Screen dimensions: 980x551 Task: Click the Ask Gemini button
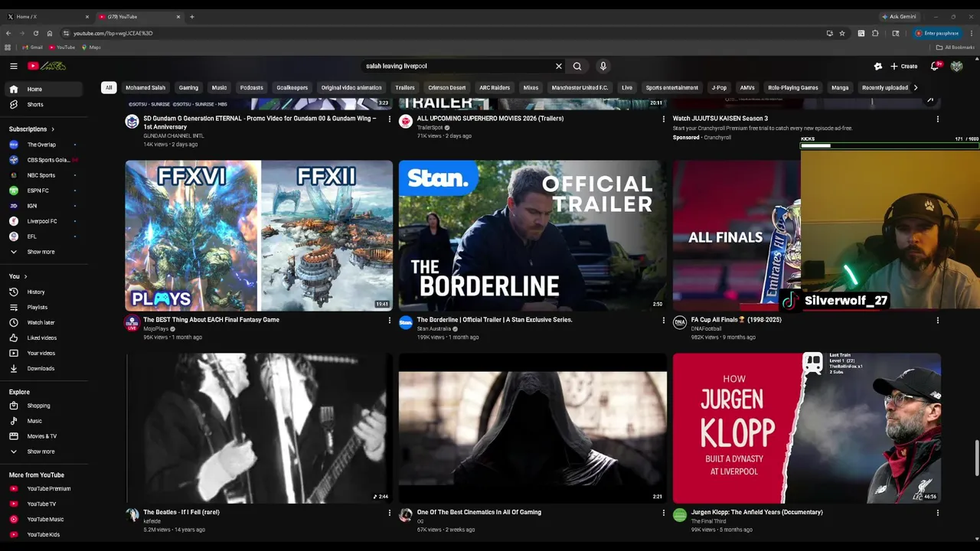[x=899, y=17]
